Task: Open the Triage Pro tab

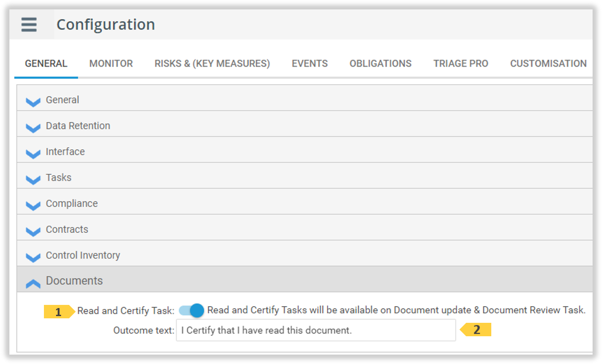Action: tap(460, 64)
